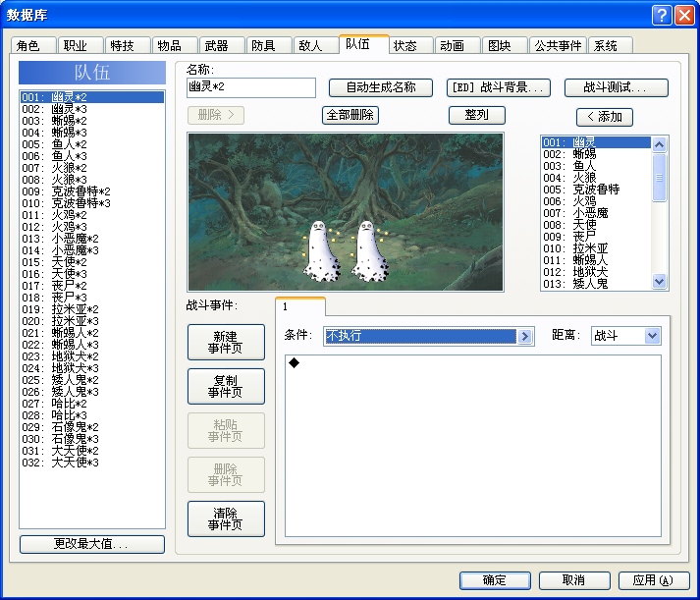Open the [ED] 战斗背景 dialog
The height and width of the screenshot is (600, 700).
(x=498, y=87)
